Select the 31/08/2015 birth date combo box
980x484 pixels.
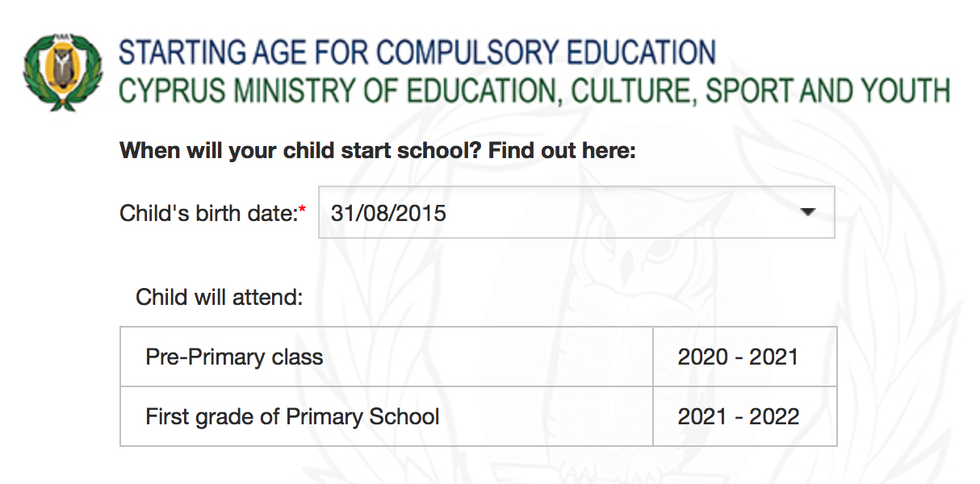[x=576, y=213]
